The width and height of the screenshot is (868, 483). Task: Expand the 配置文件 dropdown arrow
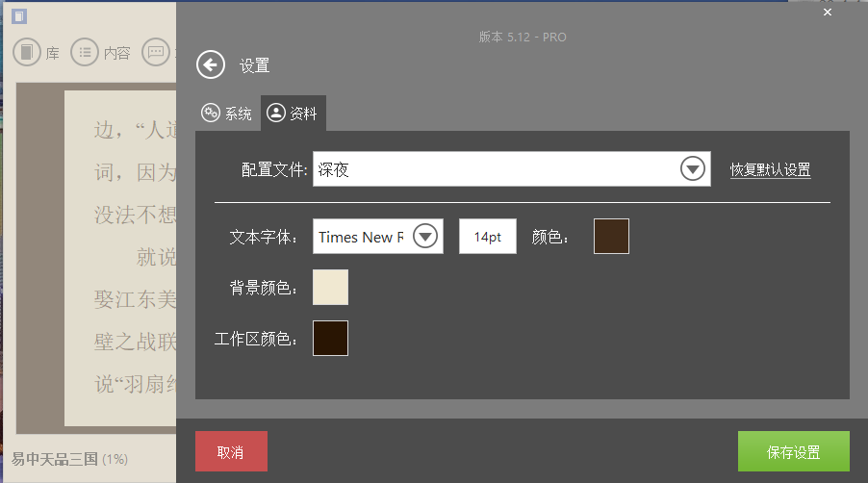pos(693,168)
